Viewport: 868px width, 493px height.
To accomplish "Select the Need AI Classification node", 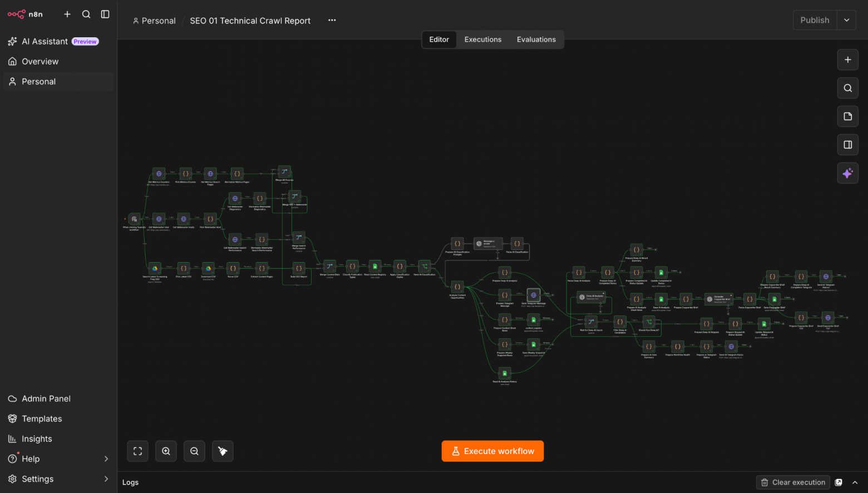I will point(425,267).
